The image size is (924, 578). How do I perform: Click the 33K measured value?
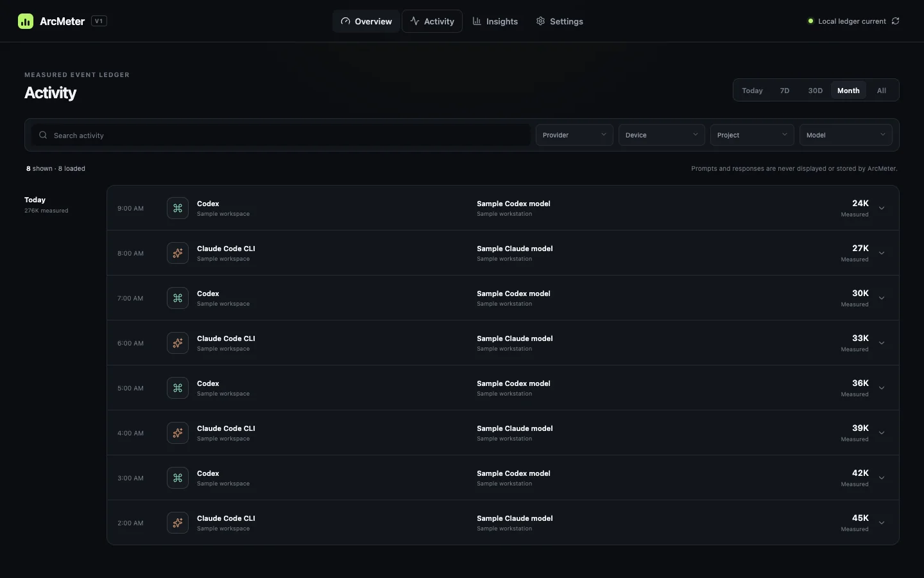pyautogui.click(x=860, y=338)
